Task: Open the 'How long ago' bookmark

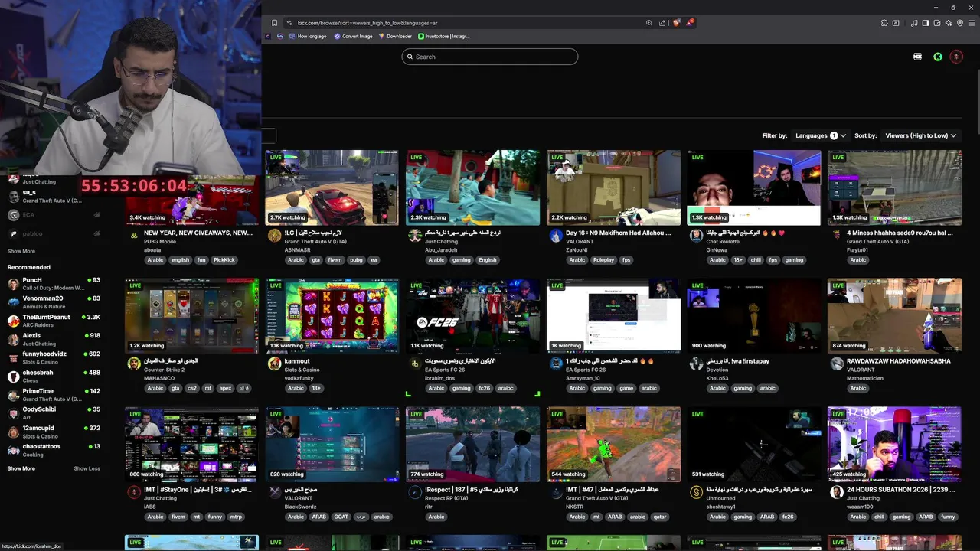Action: 307,36
